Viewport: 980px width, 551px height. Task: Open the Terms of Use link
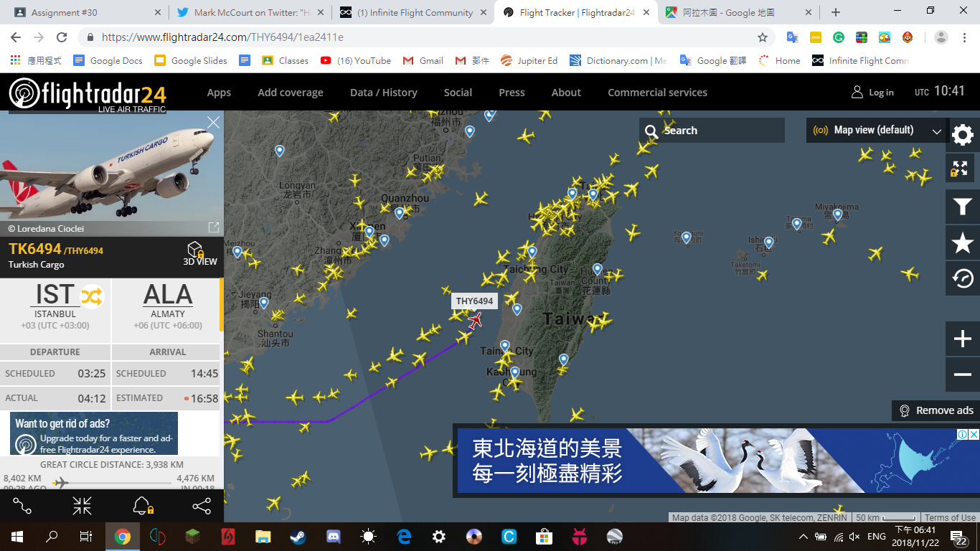[950, 518]
